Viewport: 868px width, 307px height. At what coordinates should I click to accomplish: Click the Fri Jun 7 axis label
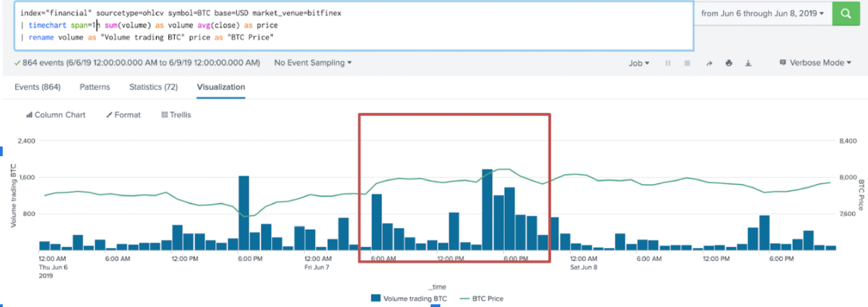[x=317, y=267]
